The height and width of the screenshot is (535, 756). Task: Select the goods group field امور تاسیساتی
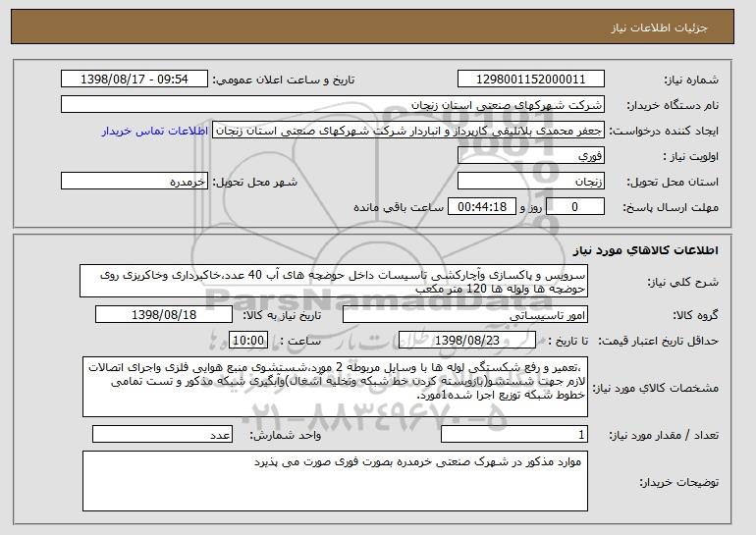465,315
